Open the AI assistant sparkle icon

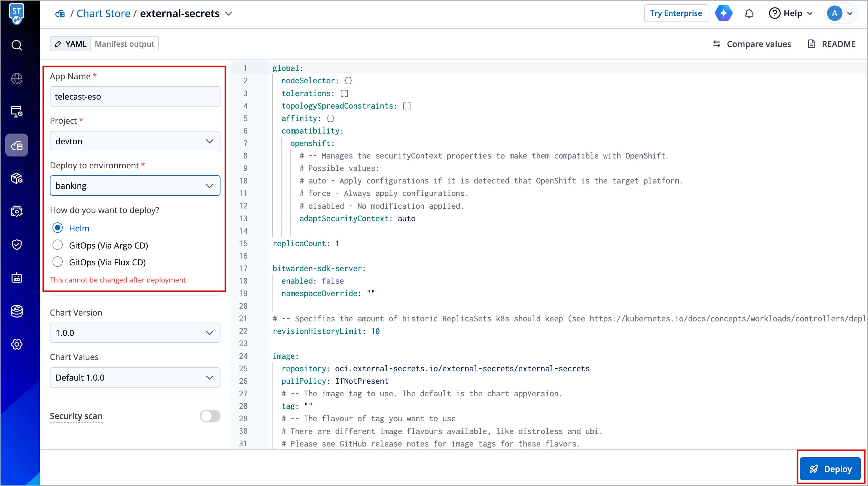724,13
